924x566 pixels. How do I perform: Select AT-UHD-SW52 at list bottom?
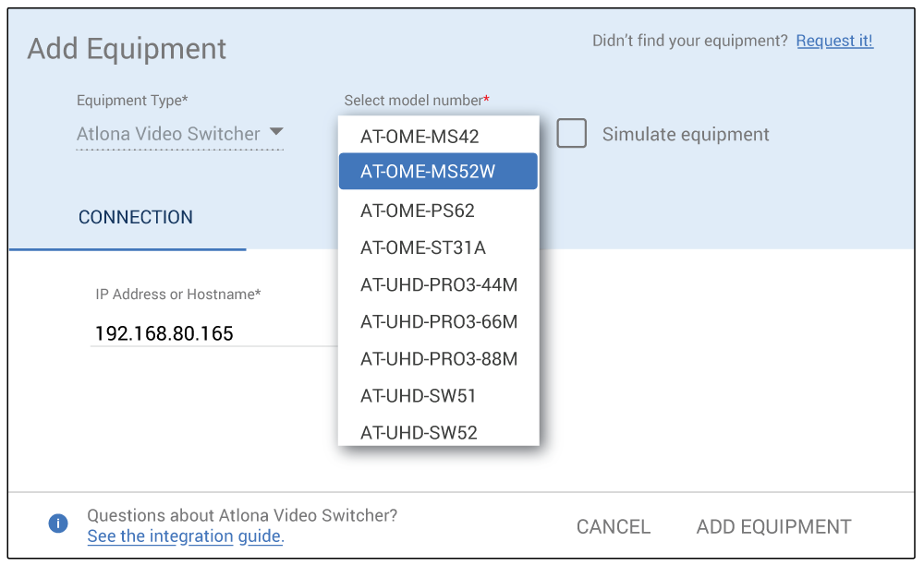[x=419, y=431]
